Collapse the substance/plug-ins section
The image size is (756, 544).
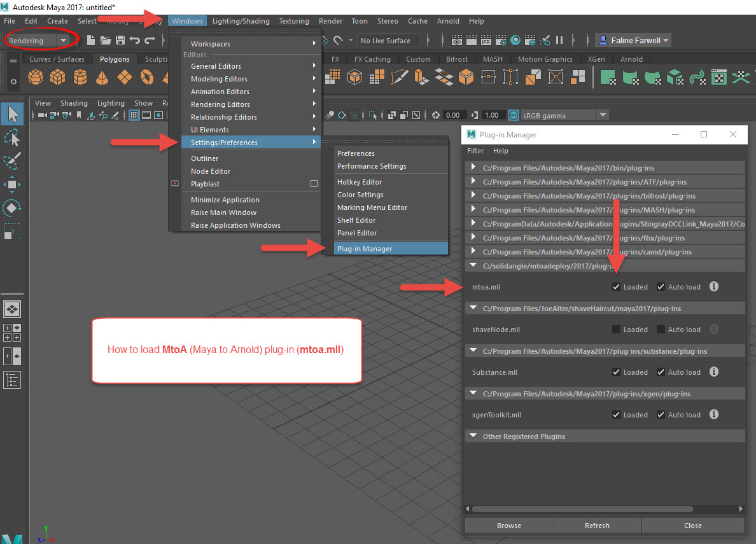(473, 351)
